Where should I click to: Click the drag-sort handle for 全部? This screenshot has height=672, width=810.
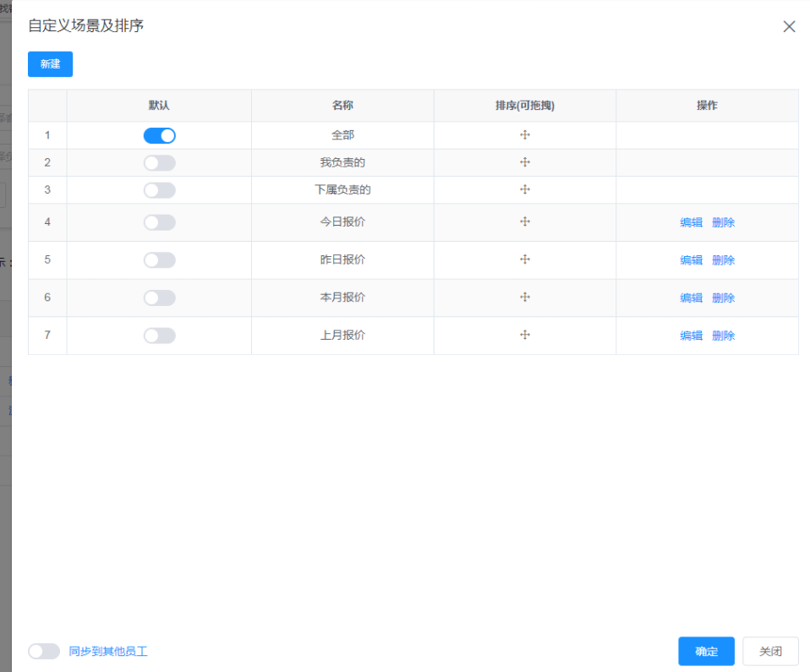(525, 135)
